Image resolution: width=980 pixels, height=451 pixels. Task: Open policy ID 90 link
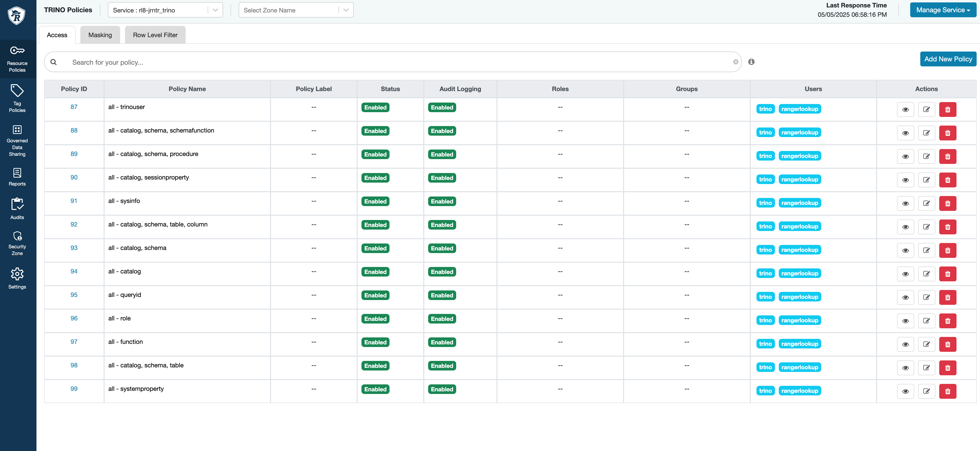point(74,177)
